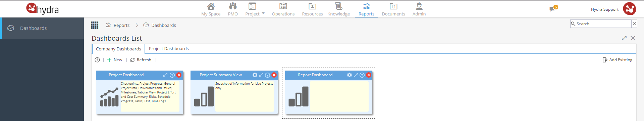
Task: Navigate to Dashboards breadcrumb
Action: (160, 25)
